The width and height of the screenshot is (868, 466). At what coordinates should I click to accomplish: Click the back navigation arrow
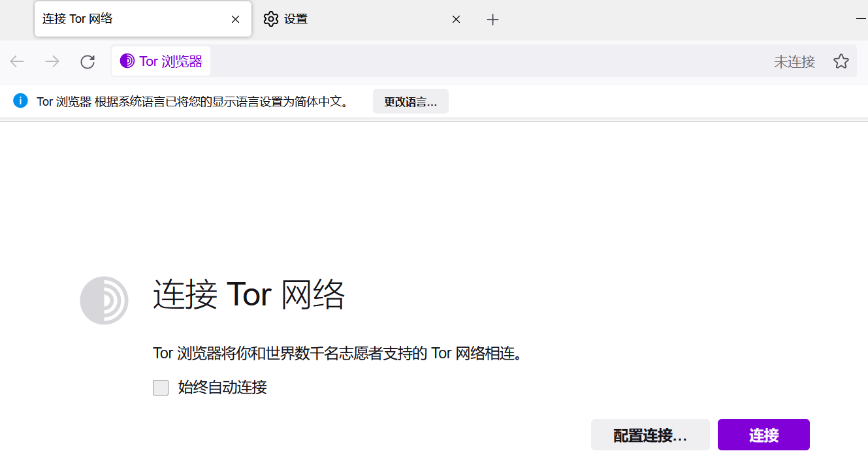pyautogui.click(x=17, y=61)
